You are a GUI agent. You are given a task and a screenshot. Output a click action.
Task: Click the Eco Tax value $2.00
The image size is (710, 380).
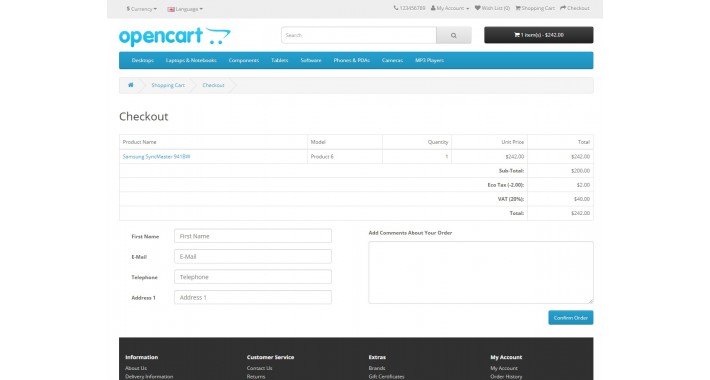[583, 185]
